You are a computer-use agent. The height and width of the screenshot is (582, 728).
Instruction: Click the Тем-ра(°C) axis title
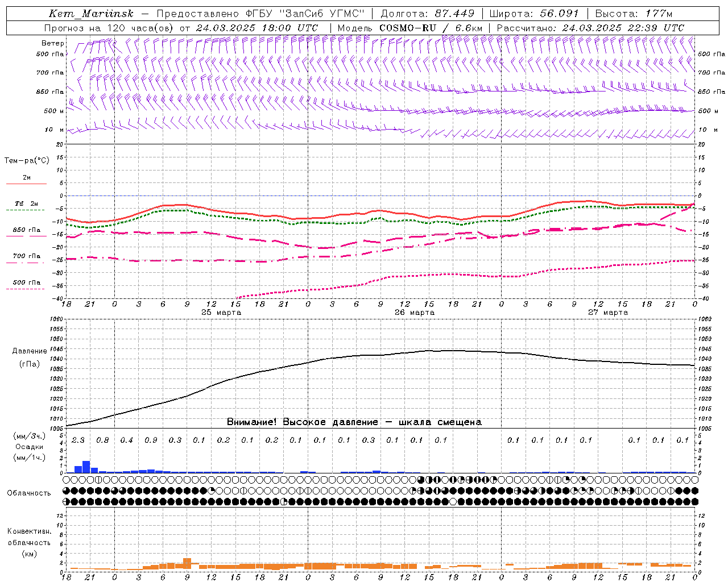27,161
